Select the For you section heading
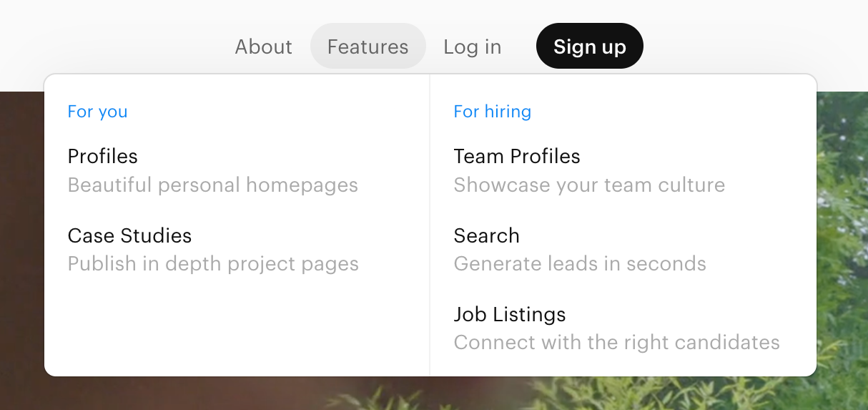 coord(97,112)
